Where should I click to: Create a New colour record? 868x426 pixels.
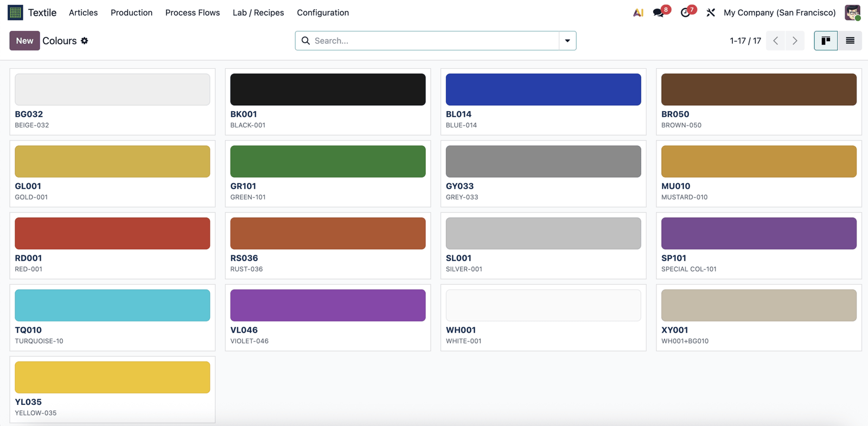[24, 41]
